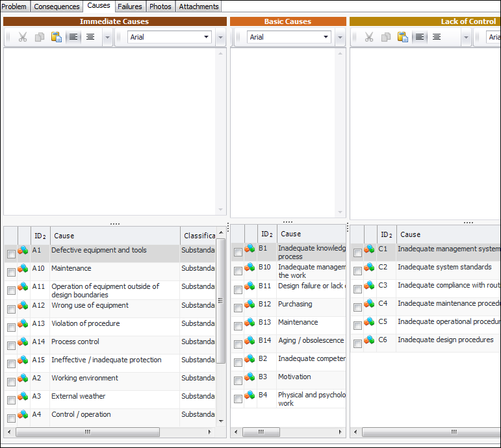Expand toolbar overflow arrow in Basic Causes
The image size is (501, 448).
click(340, 37)
